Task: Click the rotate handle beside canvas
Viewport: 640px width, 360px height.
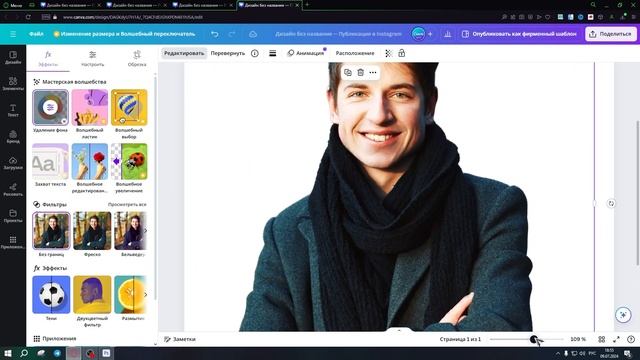Action: coord(611,203)
